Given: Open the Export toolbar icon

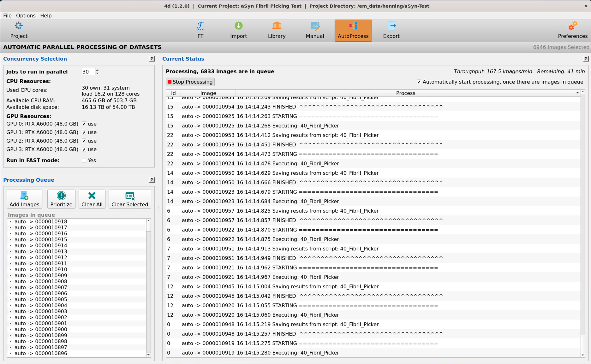Looking at the screenshot, I should tap(391, 30).
